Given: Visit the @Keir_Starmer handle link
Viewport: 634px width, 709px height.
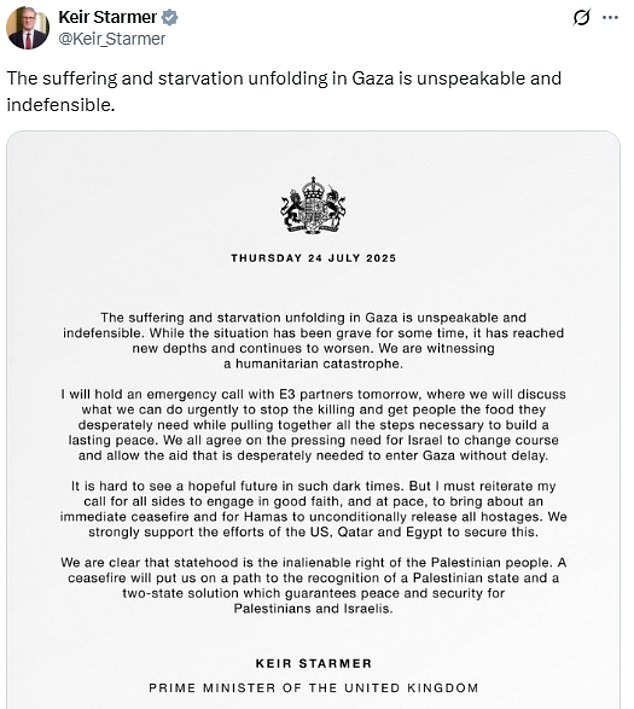Looking at the screenshot, I should click(x=112, y=39).
